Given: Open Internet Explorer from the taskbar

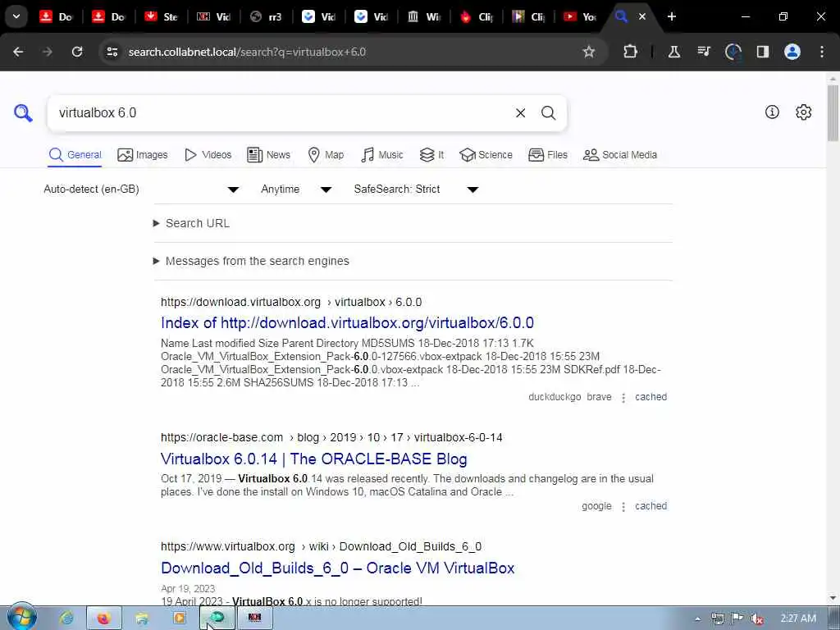Looking at the screenshot, I should coord(67,619).
